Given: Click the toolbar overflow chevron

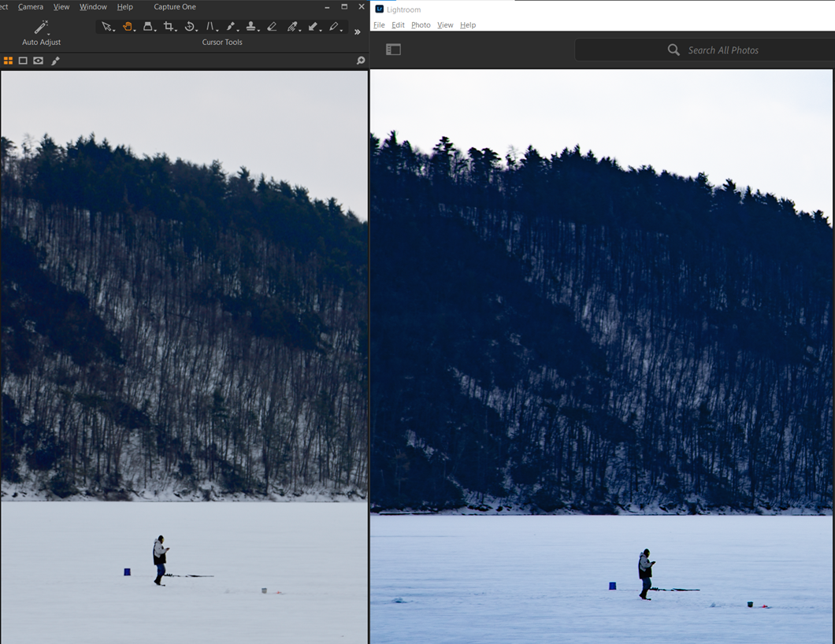Looking at the screenshot, I should (x=357, y=31).
